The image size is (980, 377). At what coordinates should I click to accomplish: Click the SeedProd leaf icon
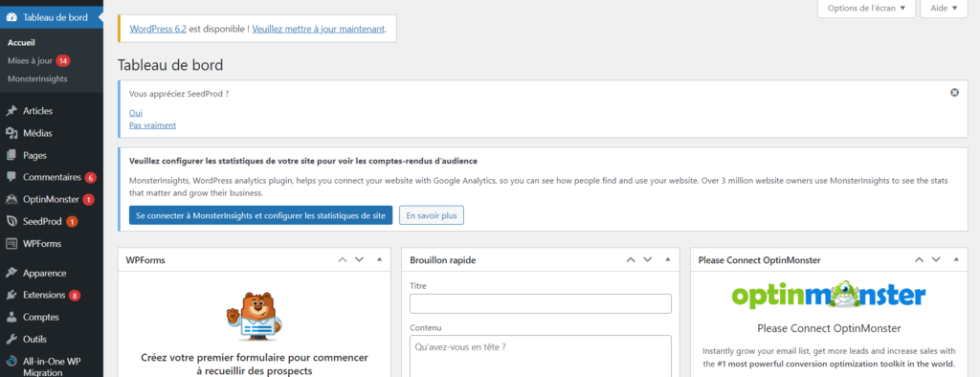(x=11, y=221)
